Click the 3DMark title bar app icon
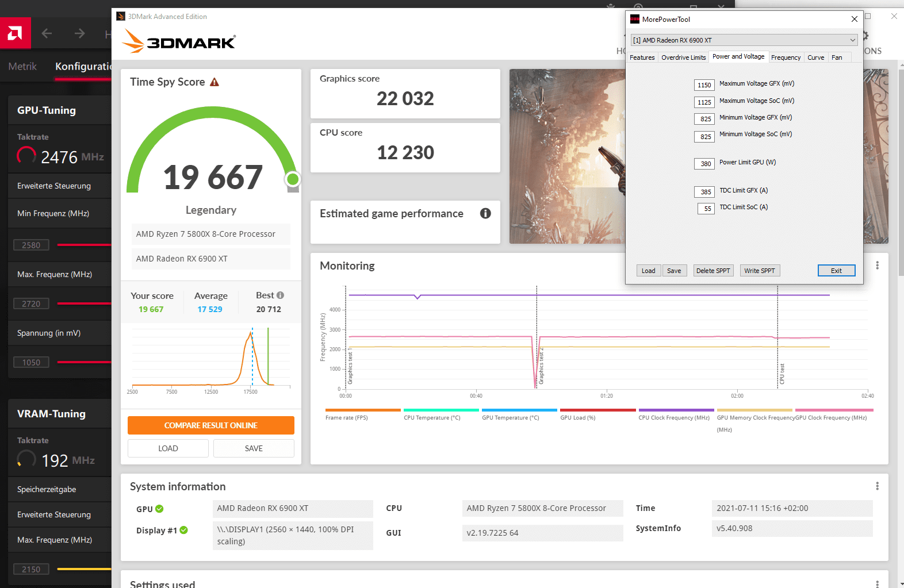The image size is (904, 588). (x=121, y=16)
